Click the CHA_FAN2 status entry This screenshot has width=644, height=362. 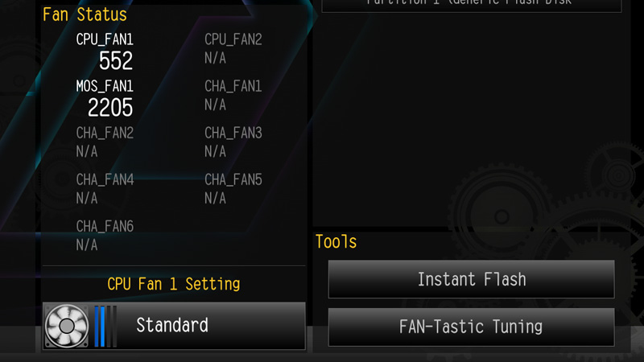(105, 142)
